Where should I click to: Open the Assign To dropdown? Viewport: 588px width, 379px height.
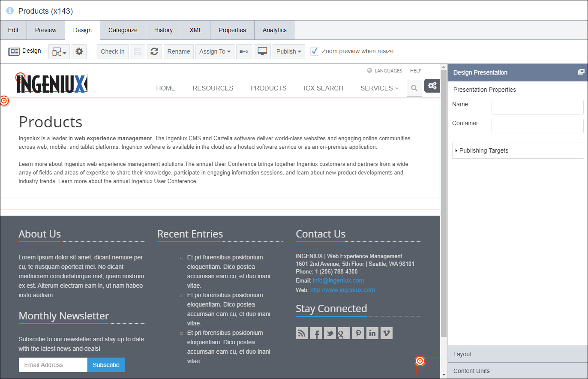(x=215, y=51)
